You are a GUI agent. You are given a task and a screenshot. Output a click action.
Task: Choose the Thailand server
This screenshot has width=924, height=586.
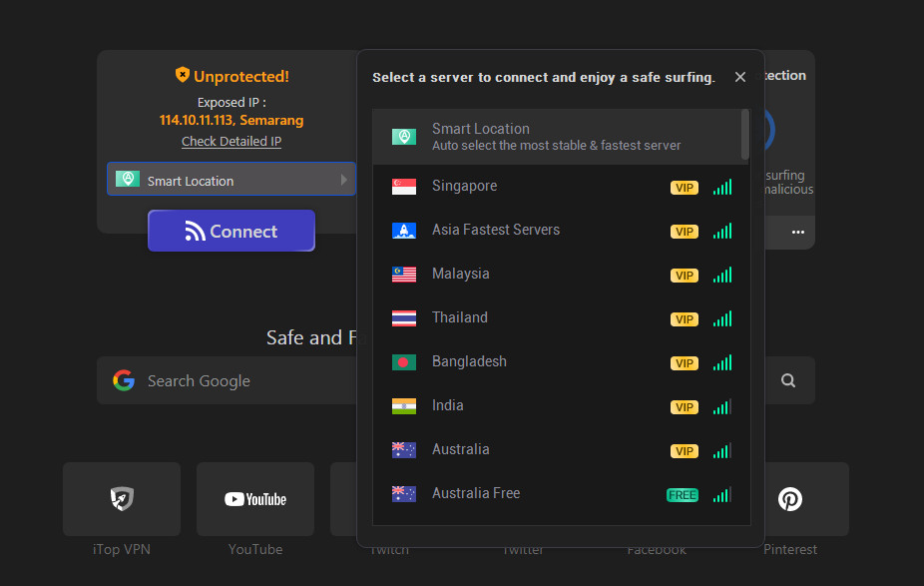[x=561, y=318]
